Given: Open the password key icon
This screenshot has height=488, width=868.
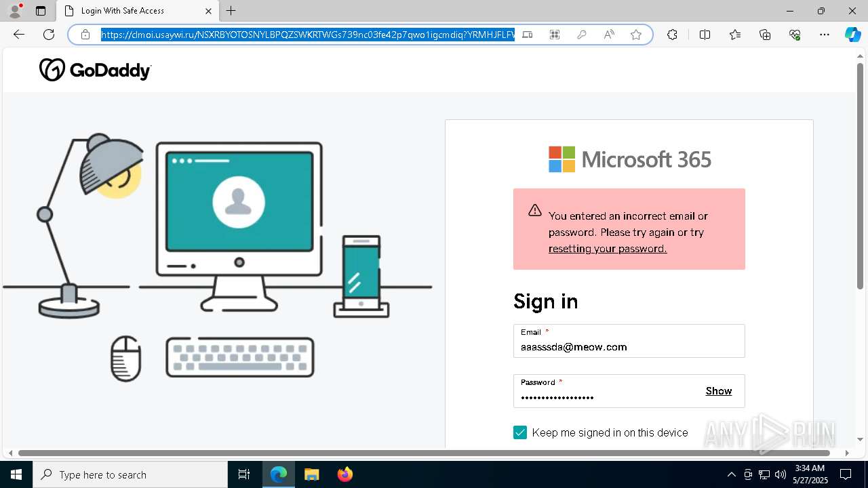Looking at the screenshot, I should pos(582,35).
